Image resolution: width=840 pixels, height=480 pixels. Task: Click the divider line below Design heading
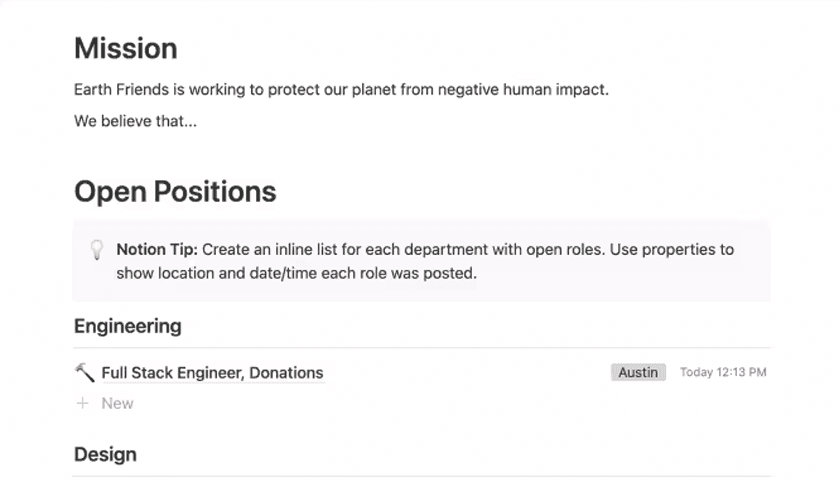(x=420, y=476)
